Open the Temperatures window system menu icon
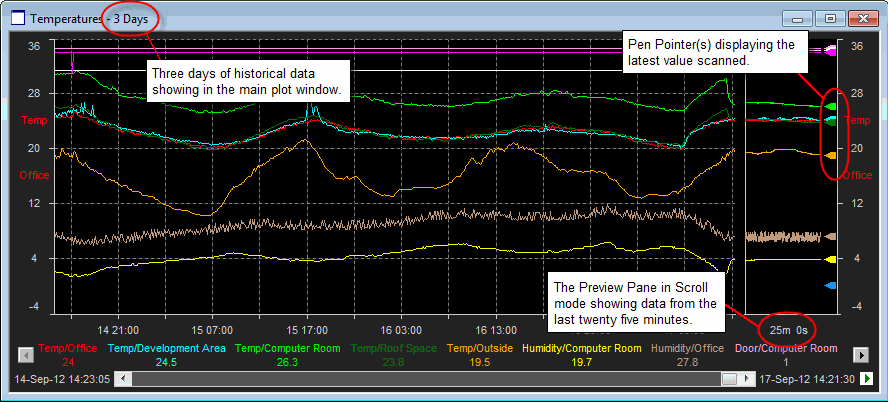Viewport: 888px width, 402px height. pyautogui.click(x=17, y=18)
